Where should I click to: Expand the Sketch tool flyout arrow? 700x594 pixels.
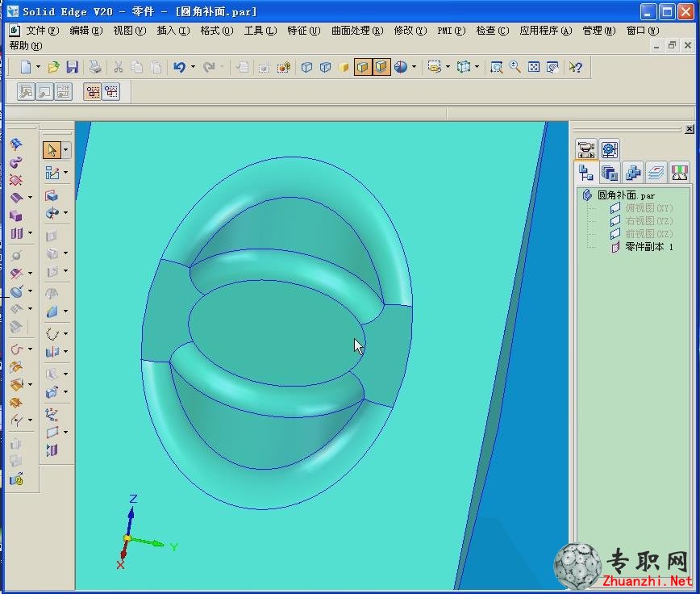coord(65,173)
